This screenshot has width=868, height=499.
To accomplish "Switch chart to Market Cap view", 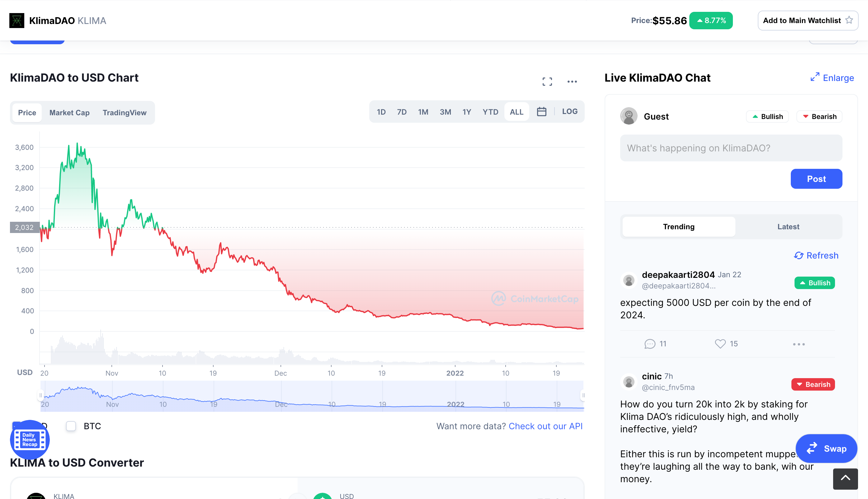I will tap(69, 113).
